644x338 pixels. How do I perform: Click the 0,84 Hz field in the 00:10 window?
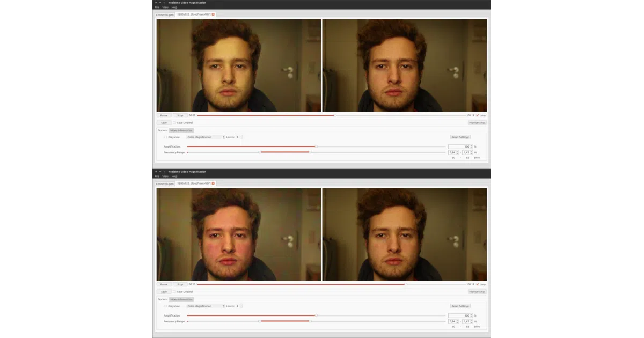pos(453,321)
